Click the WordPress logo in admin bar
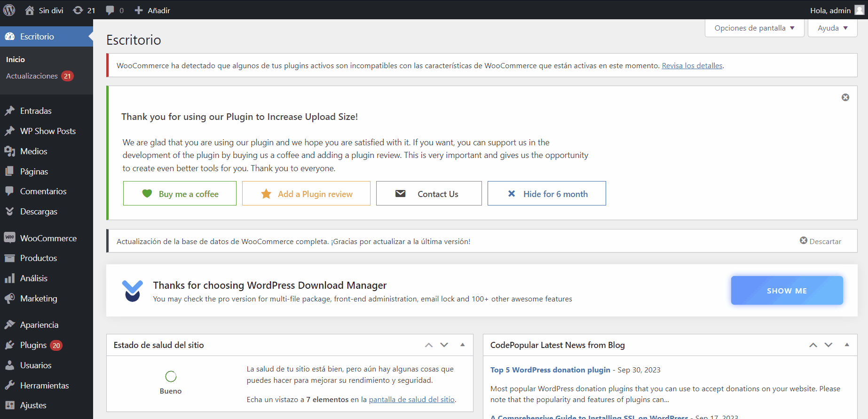The width and height of the screenshot is (868, 419). click(9, 10)
